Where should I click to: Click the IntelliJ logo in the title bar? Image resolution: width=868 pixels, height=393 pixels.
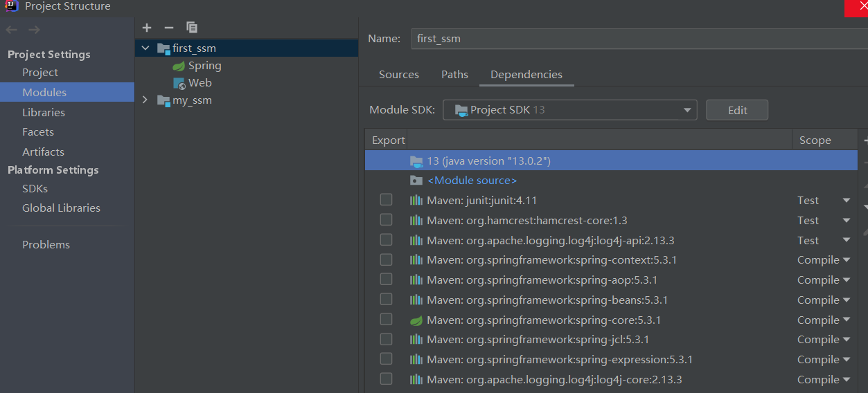(11, 6)
